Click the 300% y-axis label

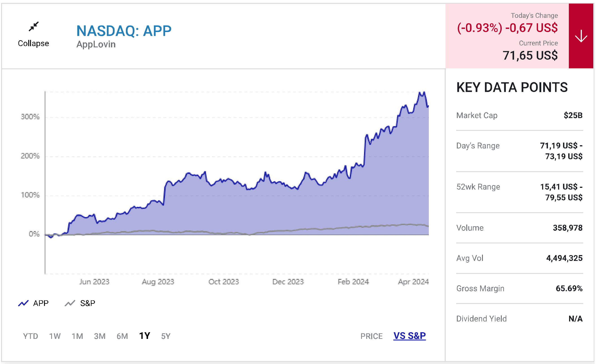(30, 117)
